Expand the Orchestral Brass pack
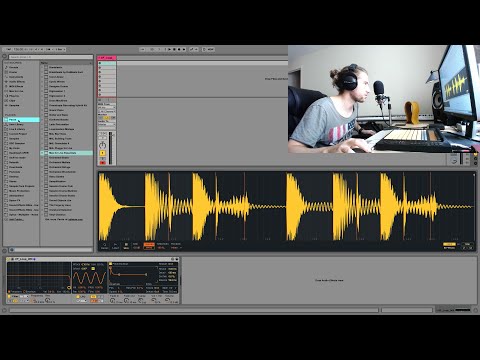 tap(42, 157)
